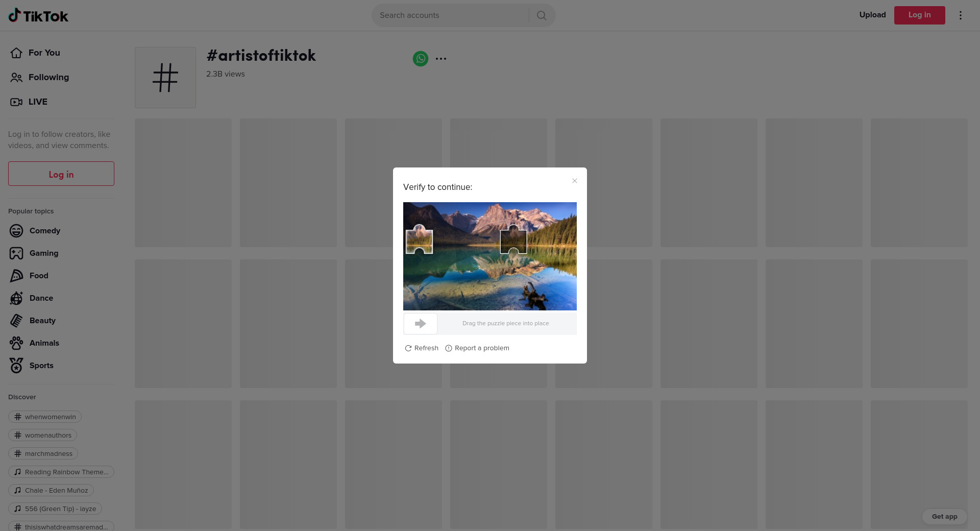Go to For You feed
This screenshot has height=531, width=980.
35,53
